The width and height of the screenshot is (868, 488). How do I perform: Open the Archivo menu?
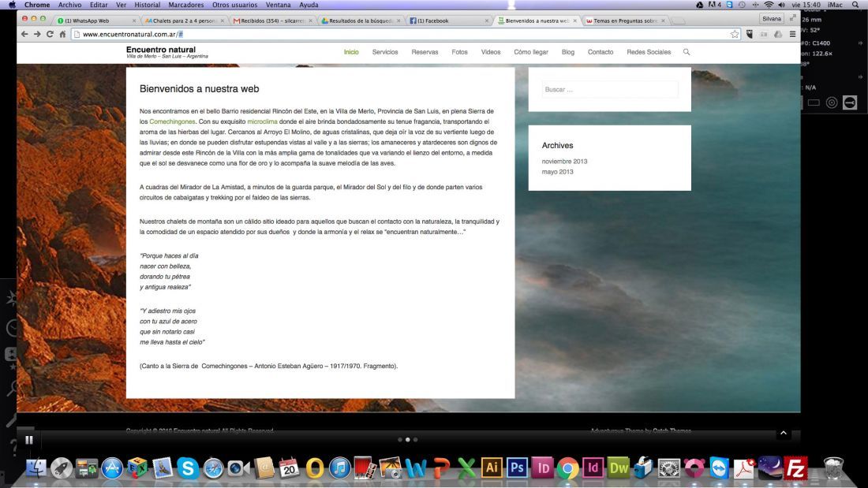[69, 5]
